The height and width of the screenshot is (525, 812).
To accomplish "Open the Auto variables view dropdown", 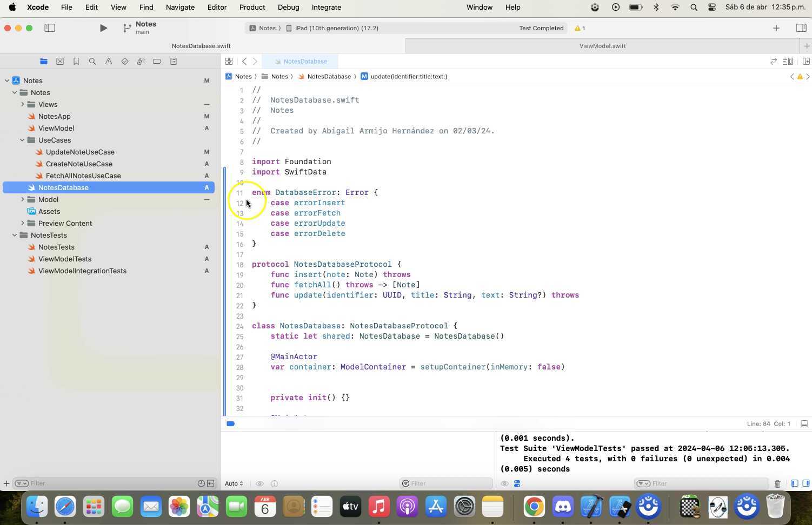I will [x=232, y=483].
